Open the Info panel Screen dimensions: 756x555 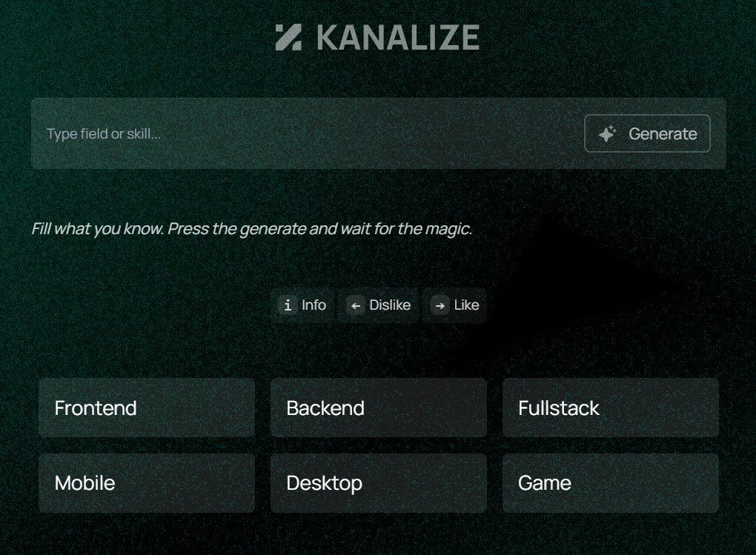point(302,305)
